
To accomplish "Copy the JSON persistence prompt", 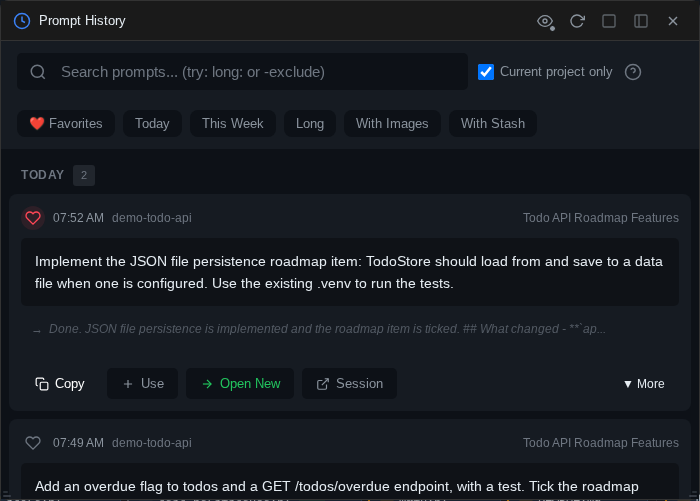I will (60, 384).
